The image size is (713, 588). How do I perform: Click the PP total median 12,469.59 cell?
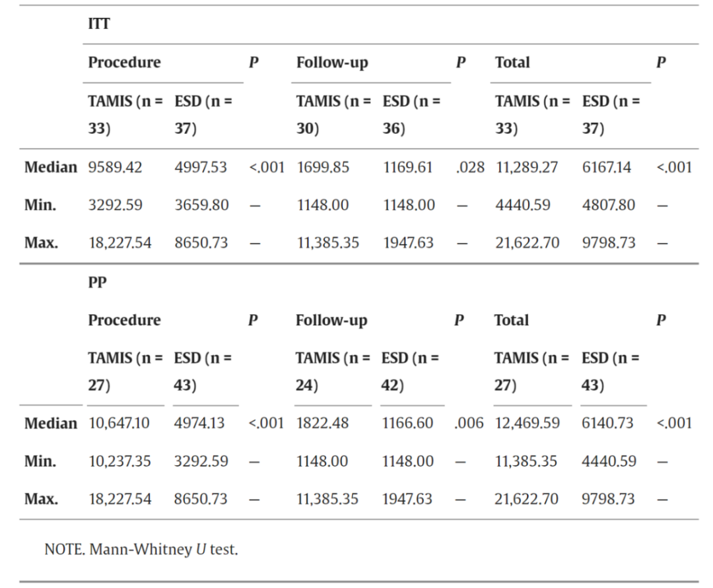click(527, 423)
